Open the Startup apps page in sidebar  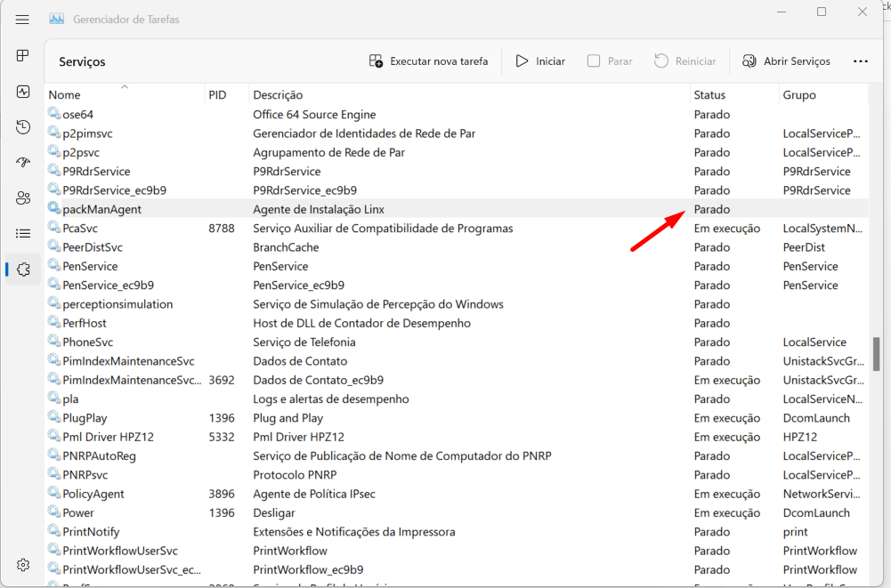point(23,163)
